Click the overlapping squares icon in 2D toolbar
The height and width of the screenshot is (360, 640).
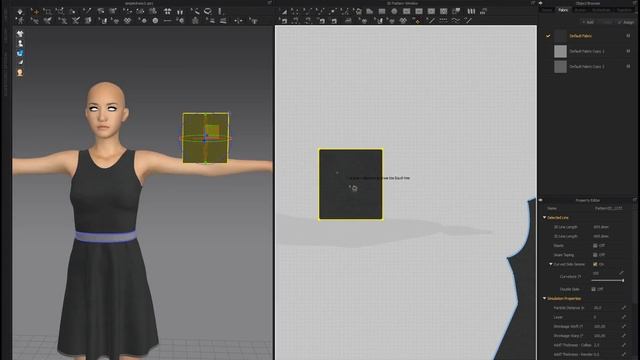pyautogui.click(x=456, y=11)
